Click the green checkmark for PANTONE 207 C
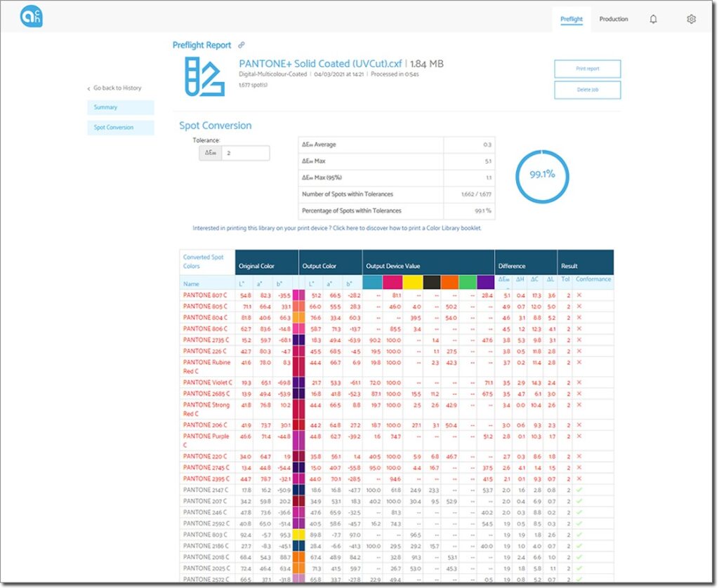Viewport: 719px width, 588px height. (579, 501)
